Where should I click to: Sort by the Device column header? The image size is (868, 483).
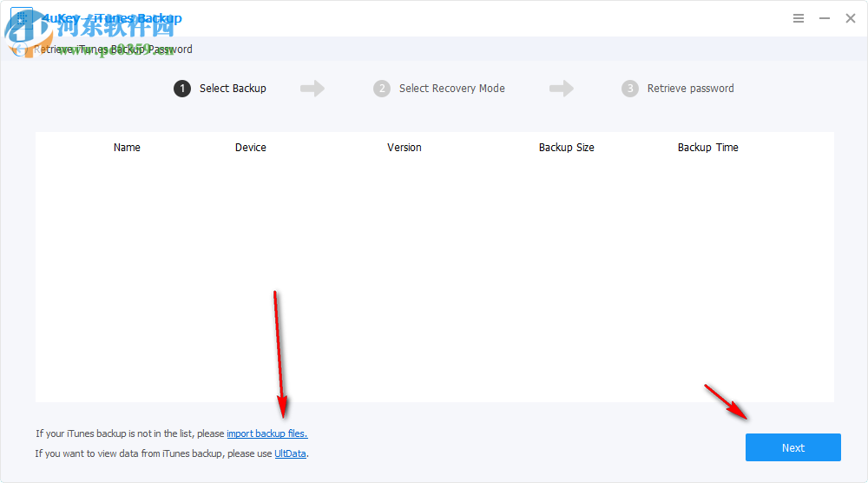(x=250, y=148)
